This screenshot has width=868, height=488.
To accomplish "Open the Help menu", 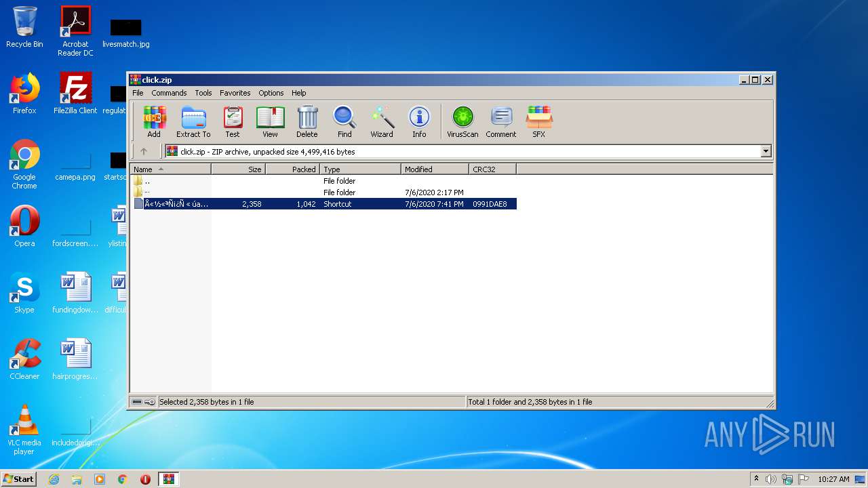I will click(299, 93).
